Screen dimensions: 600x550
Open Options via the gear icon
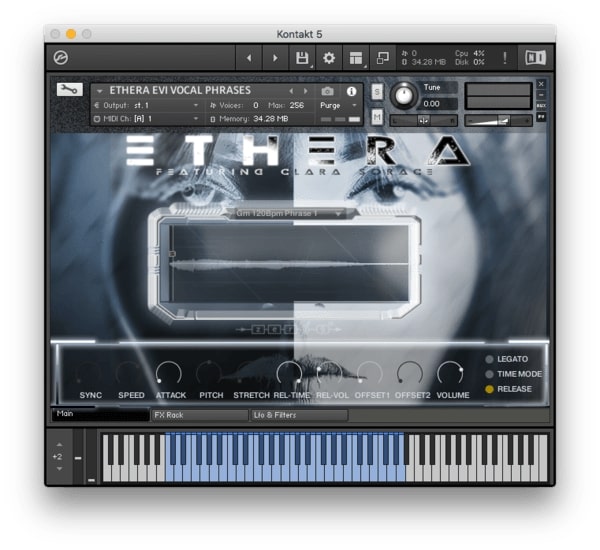point(329,58)
